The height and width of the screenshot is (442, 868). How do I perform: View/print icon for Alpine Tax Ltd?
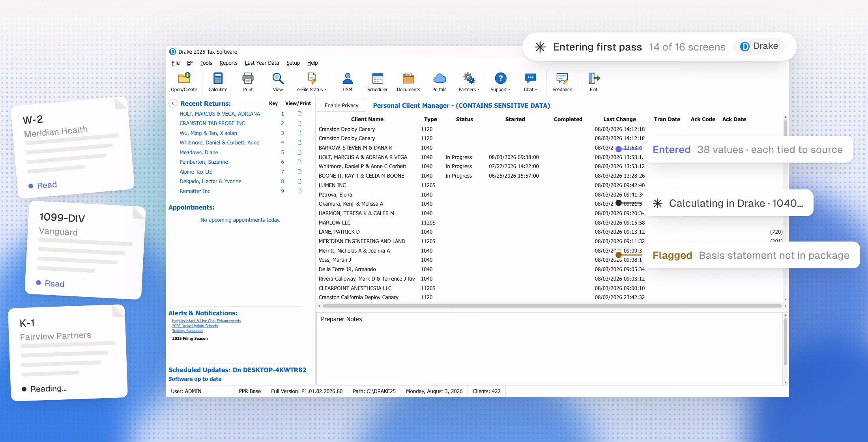[x=299, y=172]
